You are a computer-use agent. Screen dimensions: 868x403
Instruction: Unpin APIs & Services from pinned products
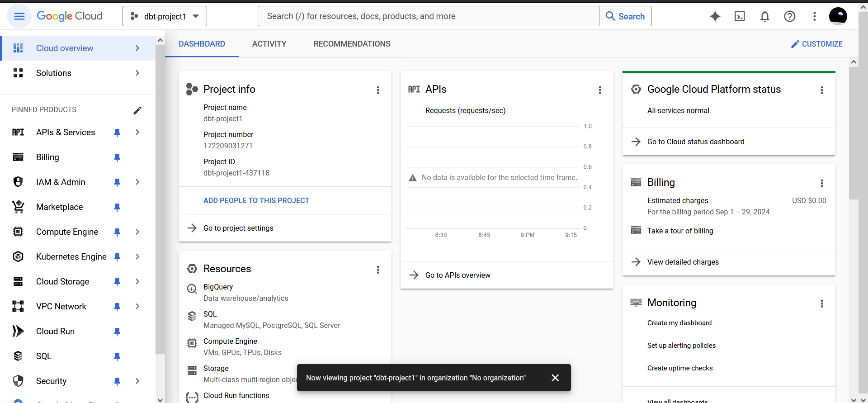pyautogui.click(x=117, y=133)
